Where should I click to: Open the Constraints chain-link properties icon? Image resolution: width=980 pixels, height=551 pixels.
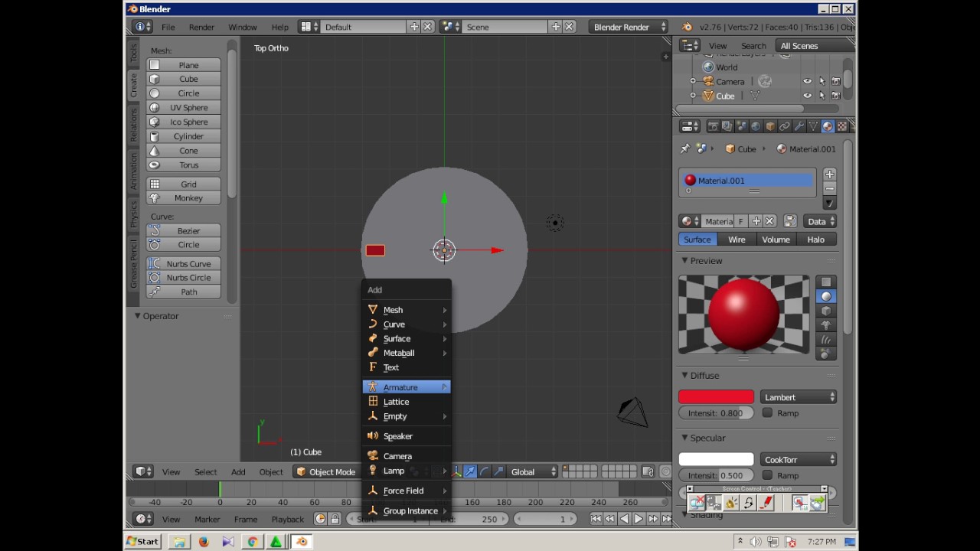coord(785,126)
